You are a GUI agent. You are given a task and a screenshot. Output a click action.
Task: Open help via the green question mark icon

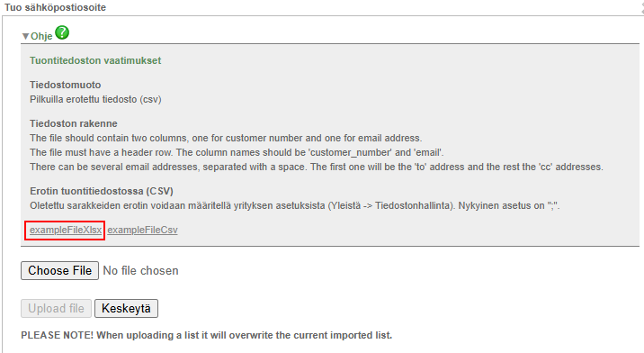coord(62,32)
